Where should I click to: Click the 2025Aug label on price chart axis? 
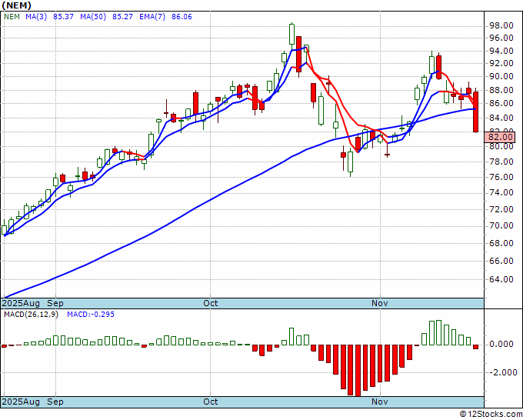click(21, 303)
